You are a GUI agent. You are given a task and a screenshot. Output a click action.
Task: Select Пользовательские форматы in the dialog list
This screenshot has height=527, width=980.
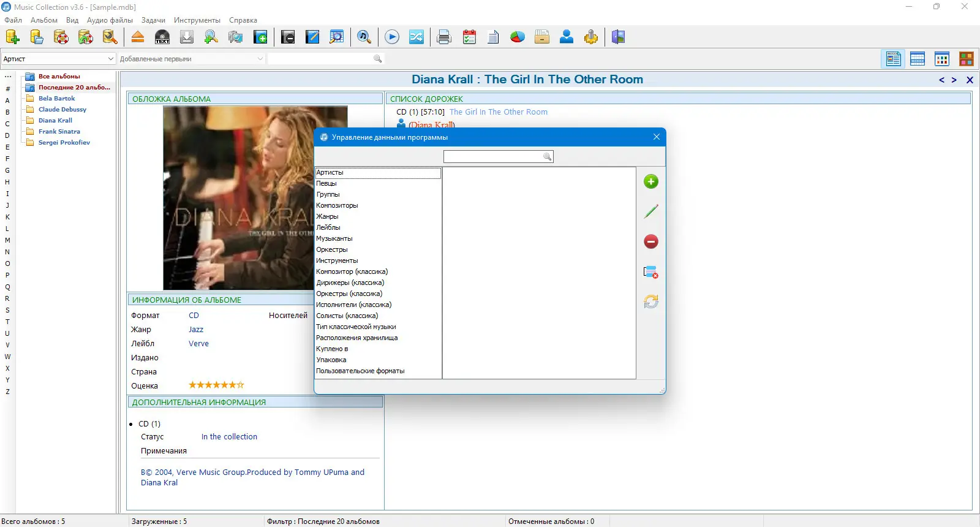pos(378,371)
